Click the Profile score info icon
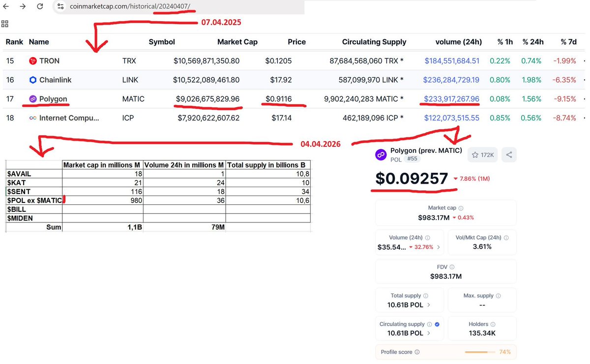 [417, 352]
